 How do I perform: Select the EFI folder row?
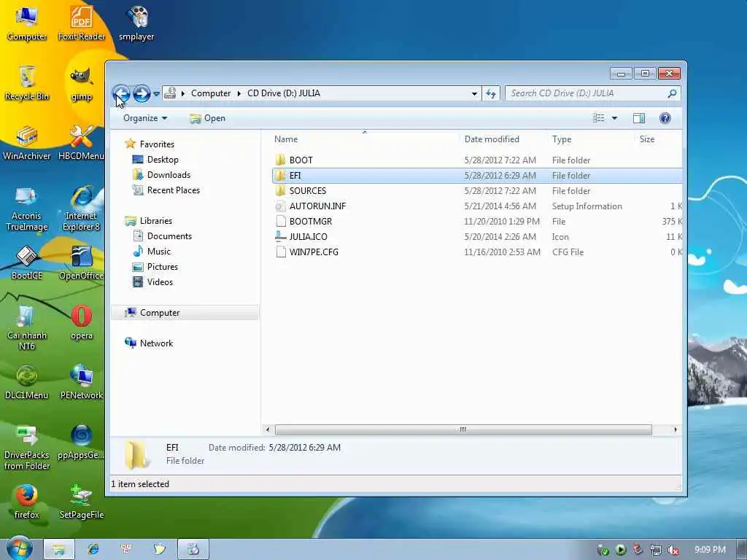(477, 175)
